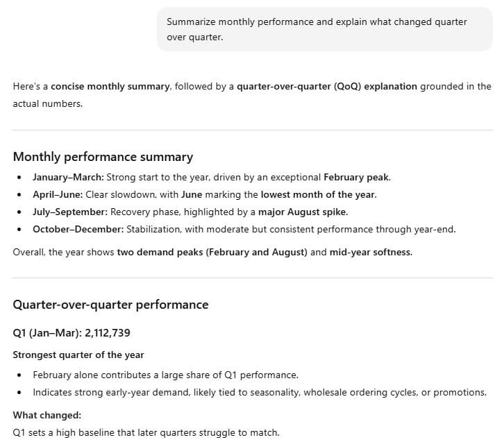
Task: Click the user prompt message bubble
Action: [x=325, y=29]
